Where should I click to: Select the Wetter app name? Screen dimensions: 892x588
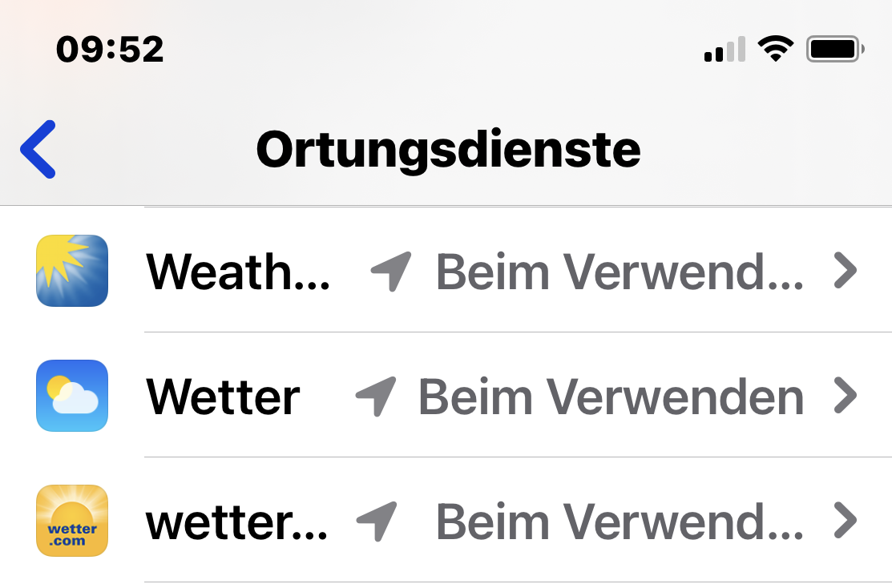(x=223, y=397)
